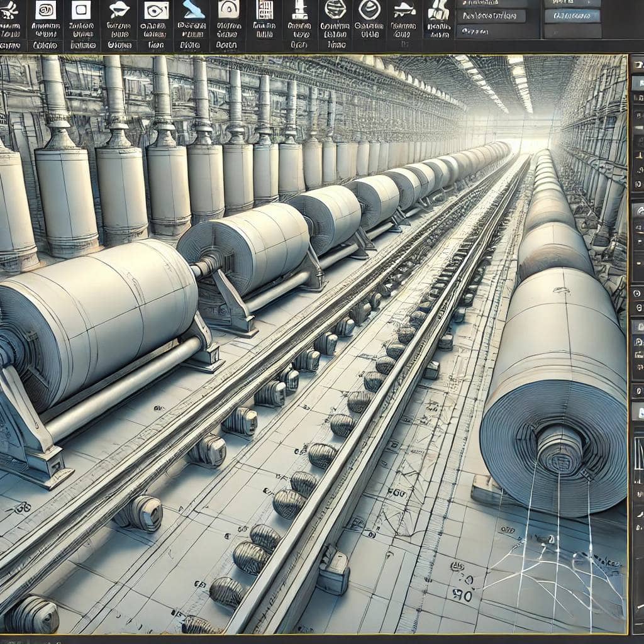Select the light-blue wedge icon in toolbar
The width and height of the screenshot is (644, 644).
(194, 9)
